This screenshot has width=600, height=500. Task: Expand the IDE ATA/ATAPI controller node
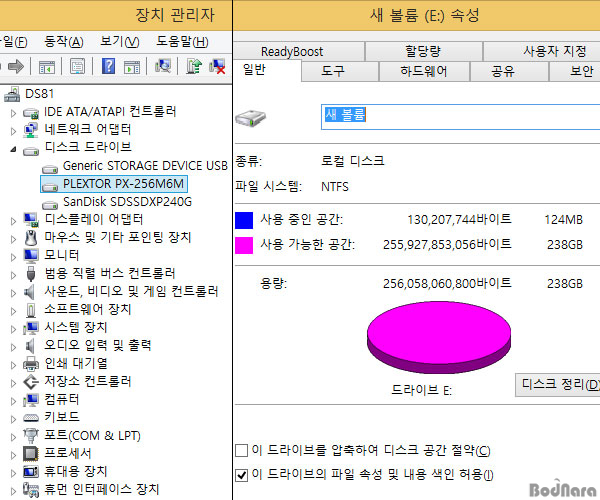(13, 113)
